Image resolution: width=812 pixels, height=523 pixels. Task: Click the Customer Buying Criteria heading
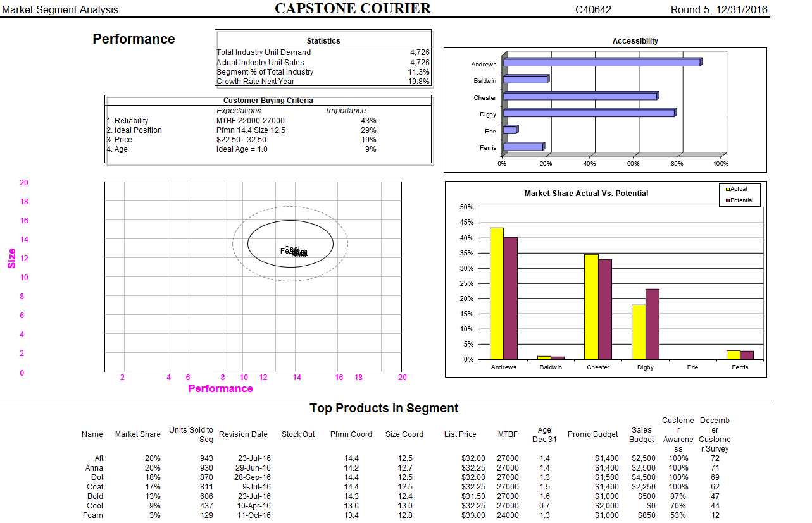268,101
